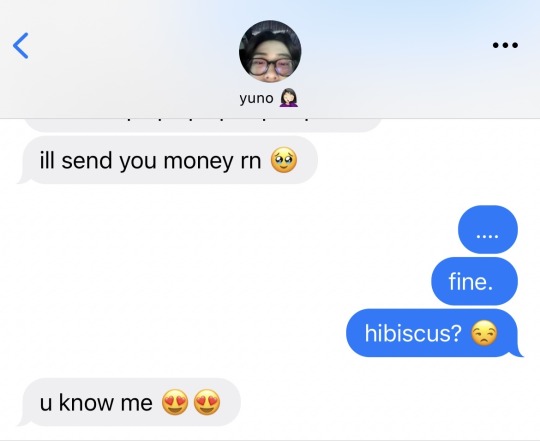The image size is (540, 441).
Task: Tap the contact name yuno
Action: pyautogui.click(x=256, y=98)
